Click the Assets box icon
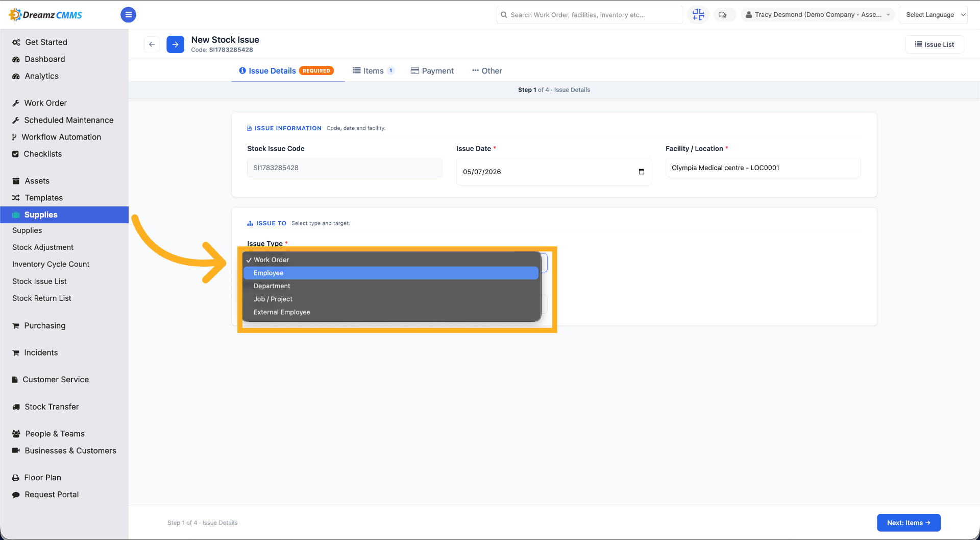Image resolution: width=980 pixels, height=540 pixels. 16,181
